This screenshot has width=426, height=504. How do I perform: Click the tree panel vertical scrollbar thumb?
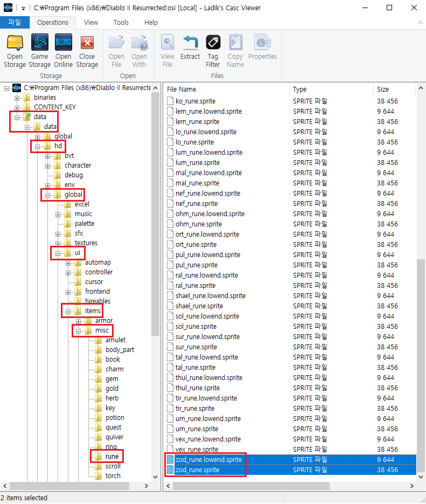[156, 214]
